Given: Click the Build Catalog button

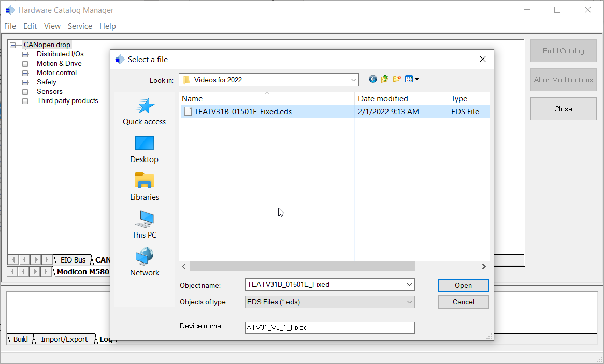Looking at the screenshot, I should (x=563, y=51).
